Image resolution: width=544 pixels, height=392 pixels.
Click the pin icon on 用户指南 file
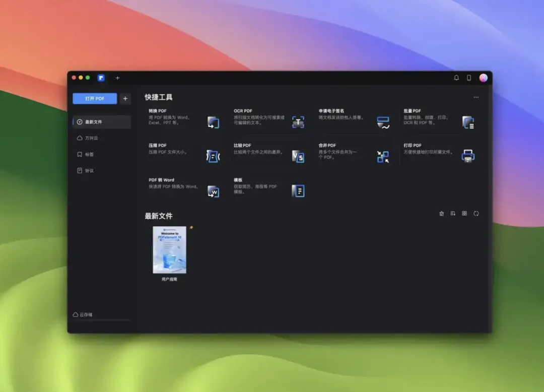coord(191,228)
